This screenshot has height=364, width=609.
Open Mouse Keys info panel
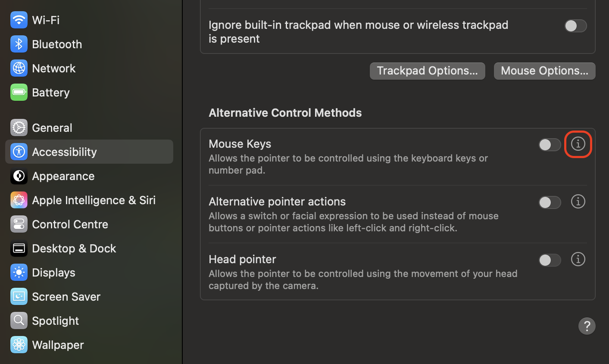click(578, 144)
